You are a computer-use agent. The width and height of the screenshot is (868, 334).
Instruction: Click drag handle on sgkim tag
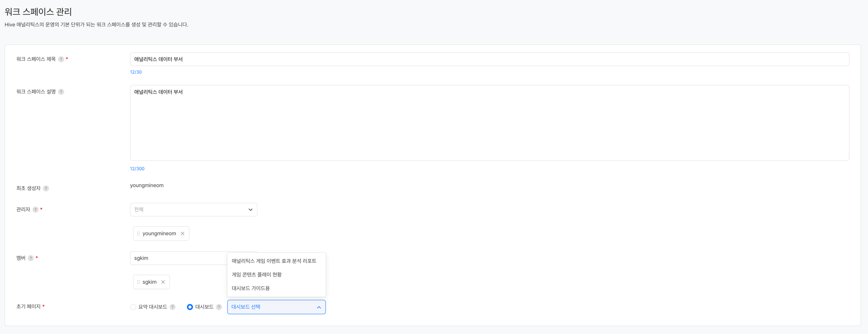coord(138,282)
